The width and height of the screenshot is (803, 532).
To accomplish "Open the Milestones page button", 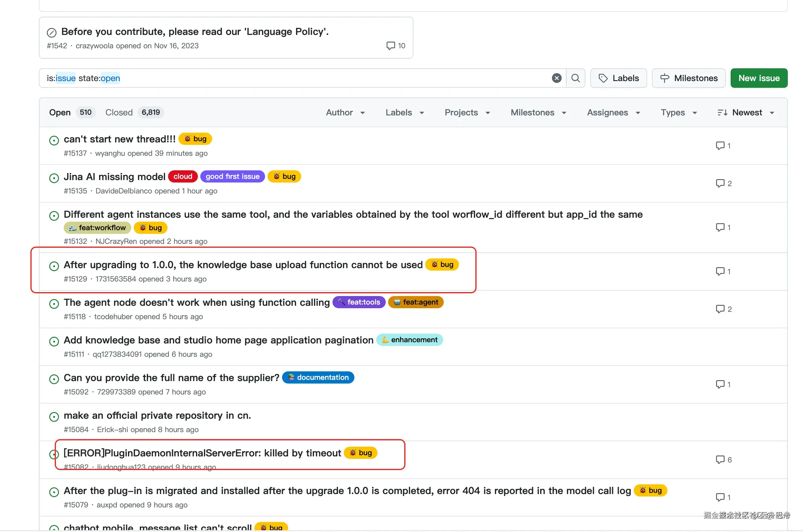I will [689, 78].
